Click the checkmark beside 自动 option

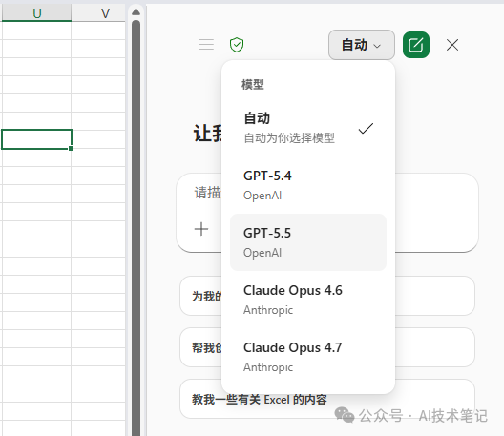pyautogui.click(x=366, y=128)
